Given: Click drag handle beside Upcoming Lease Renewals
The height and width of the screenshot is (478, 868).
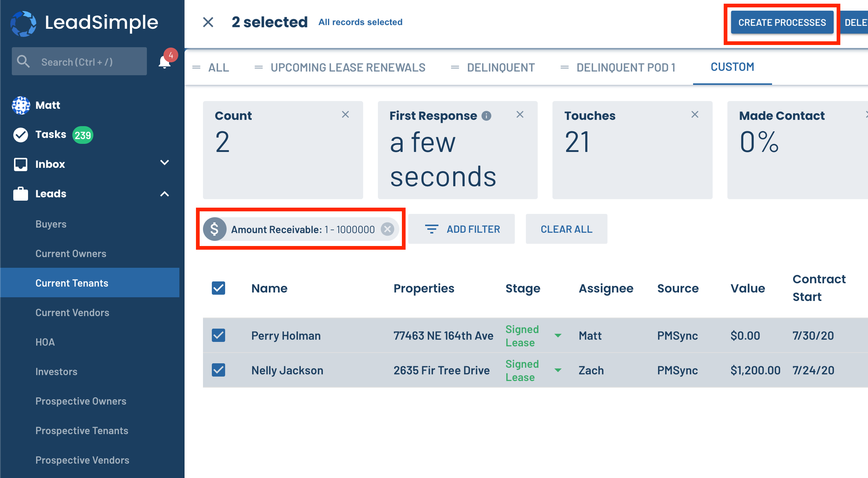Looking at the screenshot, I should tap(259, 67).
